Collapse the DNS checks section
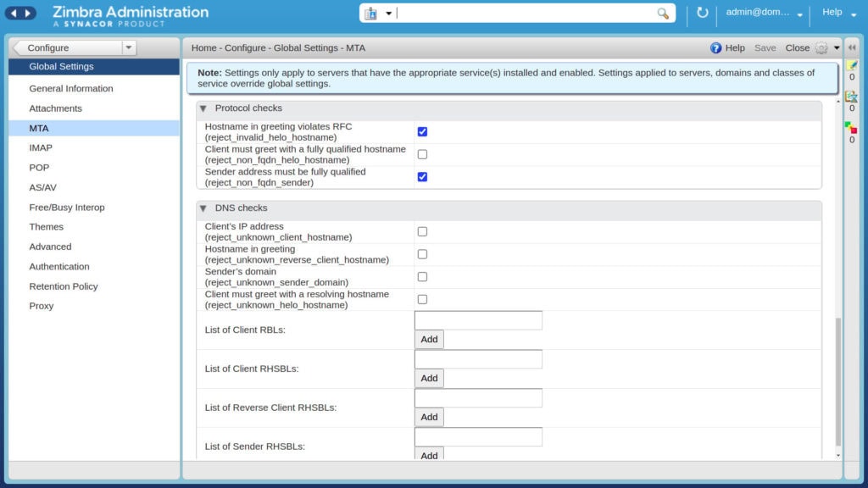The width and height of the screenshot is (868, 488). (x=203, y=208)
